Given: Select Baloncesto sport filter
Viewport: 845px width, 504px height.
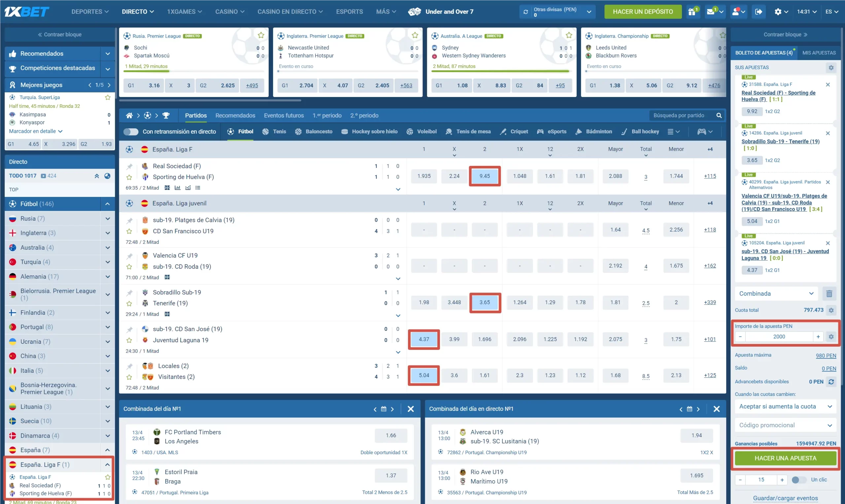Looking at the screenshot, I should pyautogui.click(x=314, y=131).
